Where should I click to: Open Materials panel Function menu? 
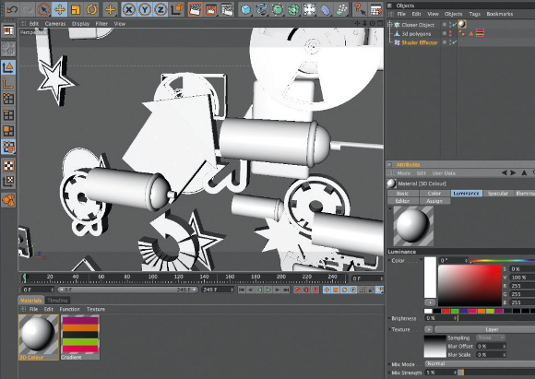pos(70,309)
